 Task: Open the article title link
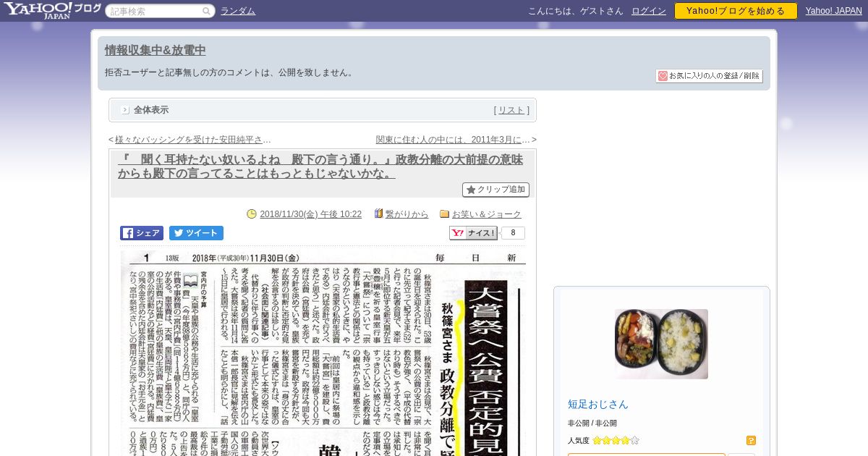click(x=320, y=166)
